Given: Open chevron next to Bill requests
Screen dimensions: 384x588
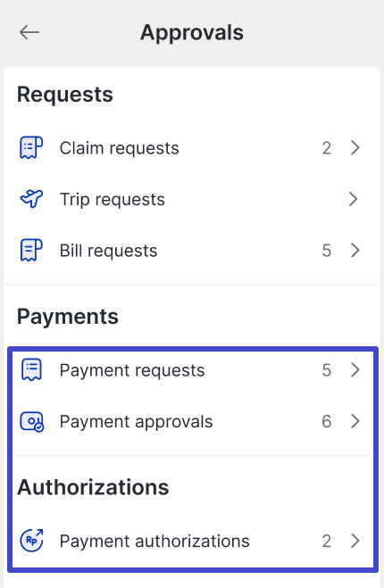Looking at the screenshot, I should pos(355,250).
